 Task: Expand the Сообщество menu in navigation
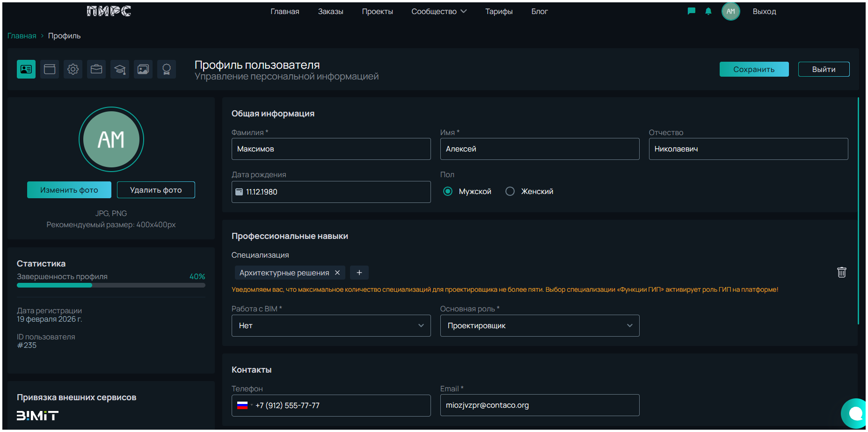point(438,11)
